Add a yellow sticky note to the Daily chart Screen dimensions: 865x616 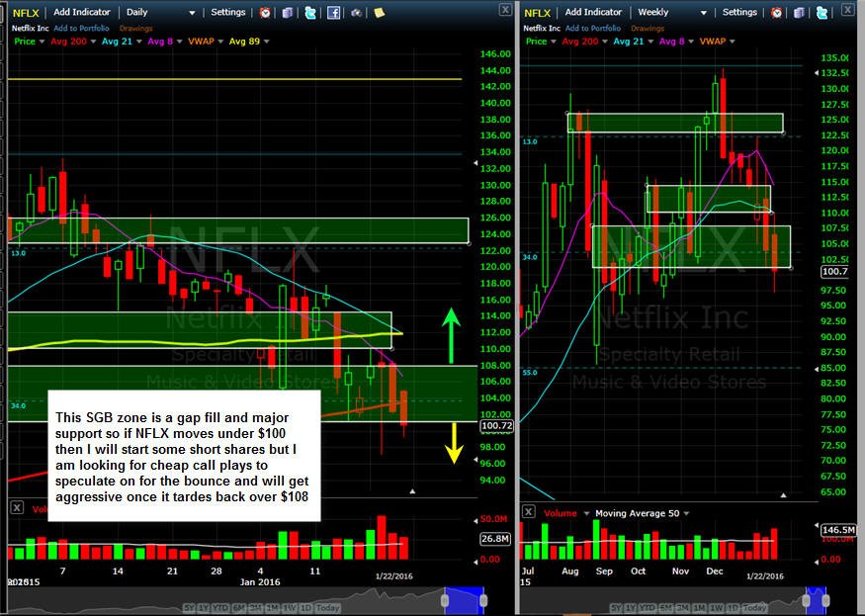(379, 12)
